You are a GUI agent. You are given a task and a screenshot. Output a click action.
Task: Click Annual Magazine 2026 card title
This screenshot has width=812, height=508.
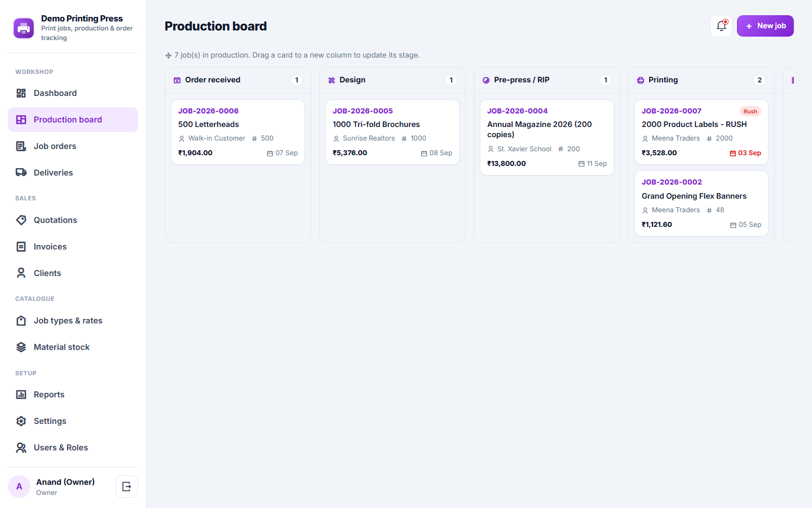pyautogui.click(x=540, y=130)
